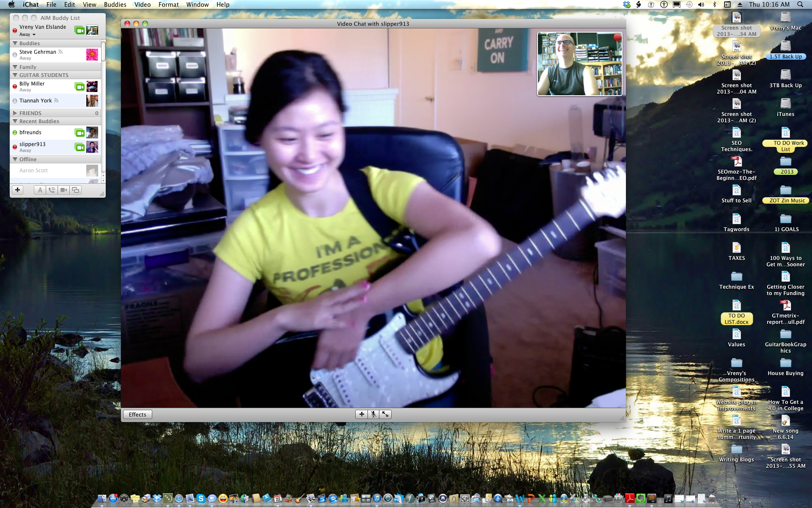The height and width of the screenshot is (508, 812).
Task: Add a buddy with the plus button in the buddy list
Action: pos(17,190)
